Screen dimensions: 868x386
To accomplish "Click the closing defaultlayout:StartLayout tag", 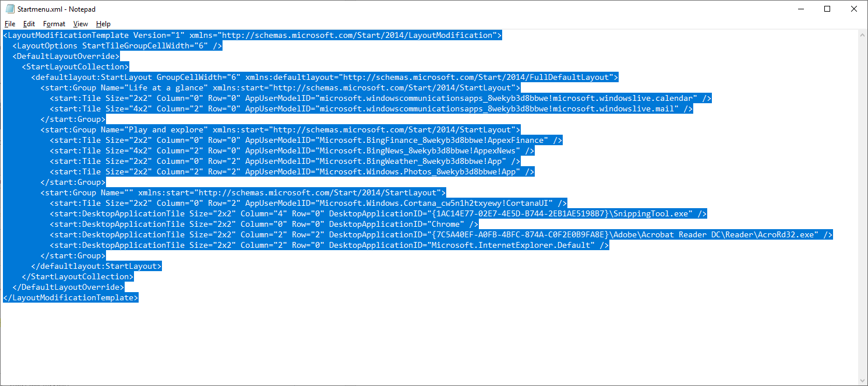I will pos(96,266).
